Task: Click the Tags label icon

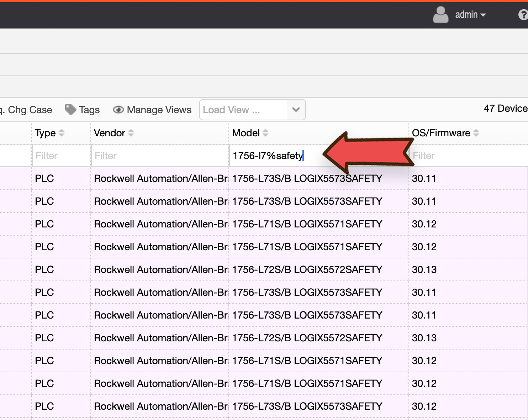Action: point(70,110)
